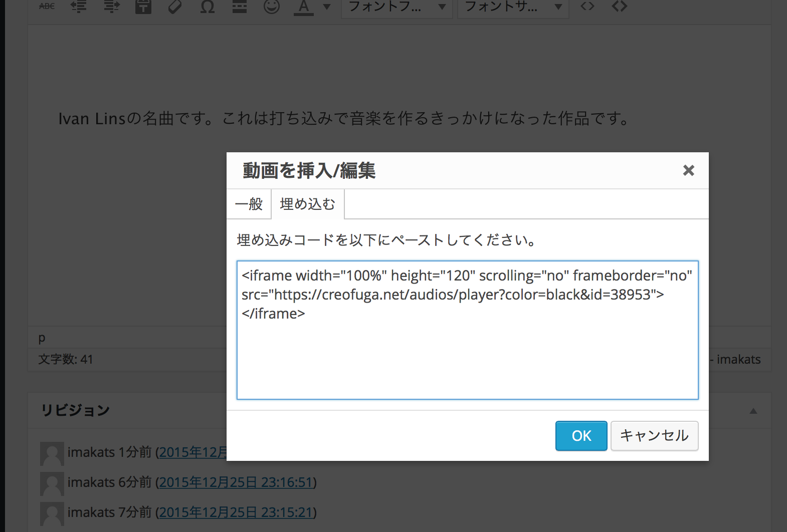Click the avatar beside imakats 1分前
Screen dimensions: 787x532
52,454
